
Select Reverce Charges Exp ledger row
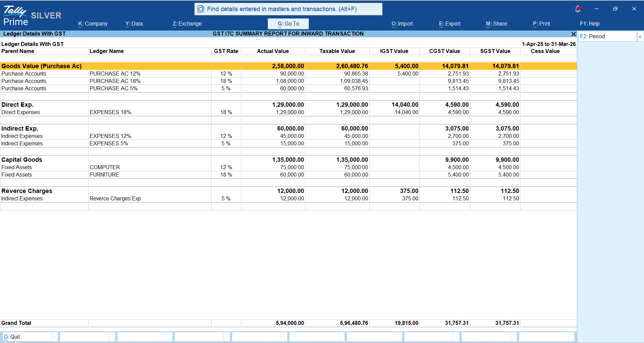pos(288,199)
